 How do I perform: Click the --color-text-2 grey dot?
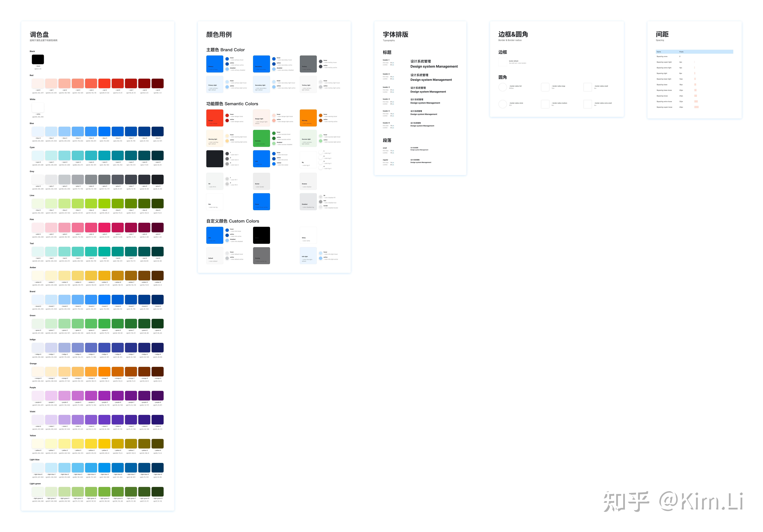pos(227,159)
